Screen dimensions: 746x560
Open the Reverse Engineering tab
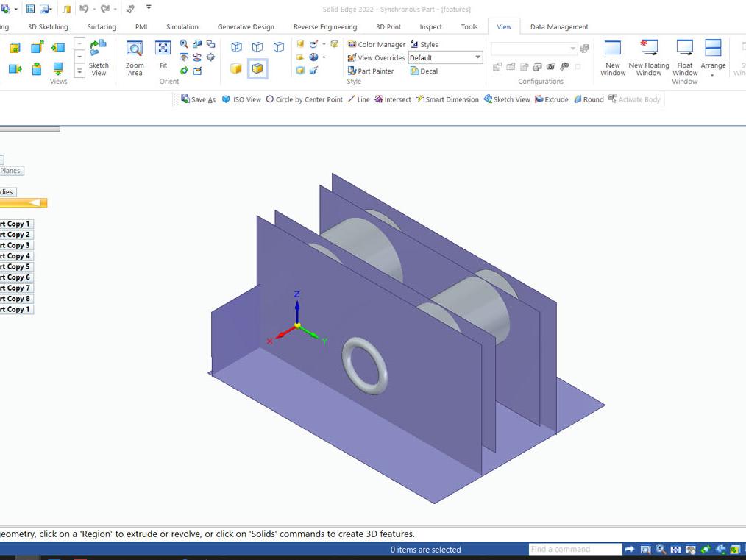pyautogui.click(x=325, y=26)
